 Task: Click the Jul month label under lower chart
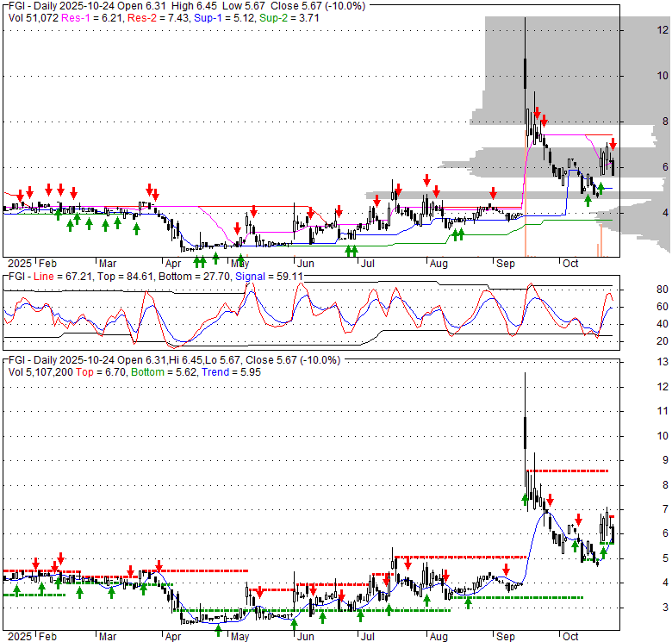[x=367, y=637]
